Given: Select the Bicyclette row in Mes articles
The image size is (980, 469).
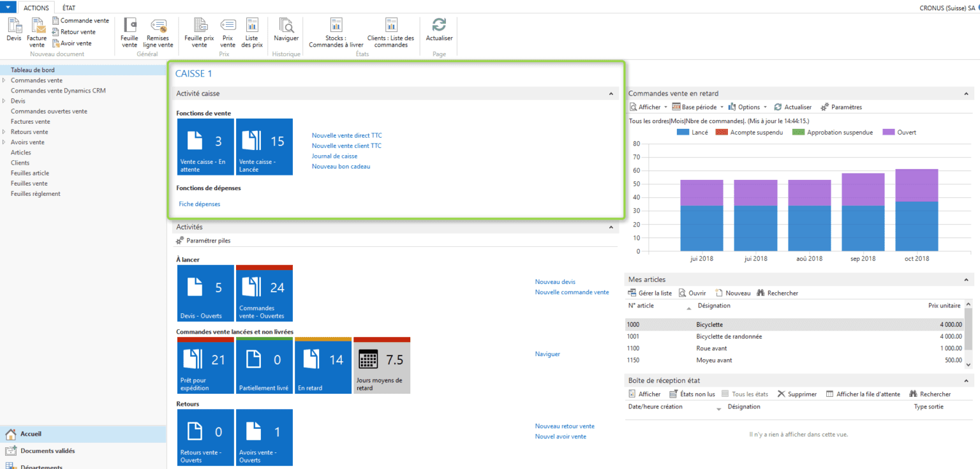Looking at the screenshot, I should [721, 324].
